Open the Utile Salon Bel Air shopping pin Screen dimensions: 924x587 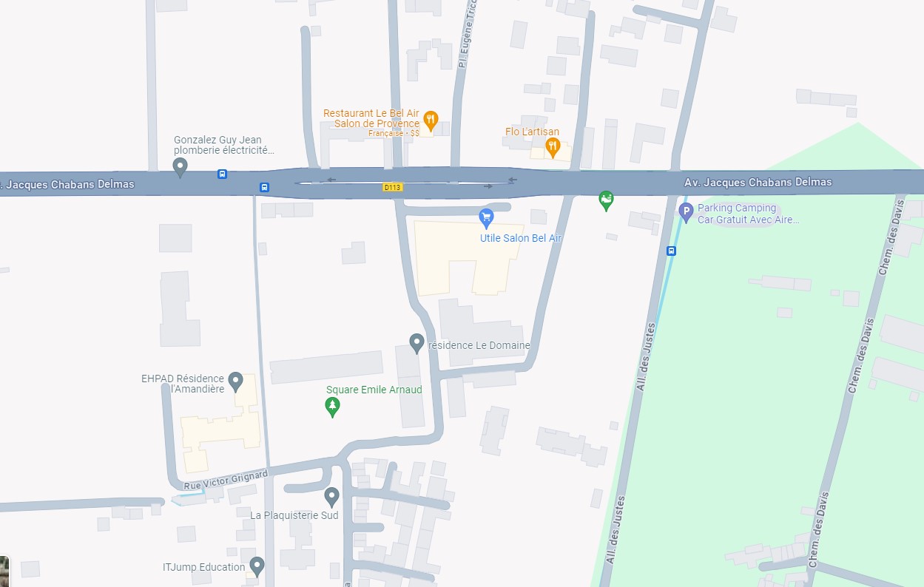point(486,217)
